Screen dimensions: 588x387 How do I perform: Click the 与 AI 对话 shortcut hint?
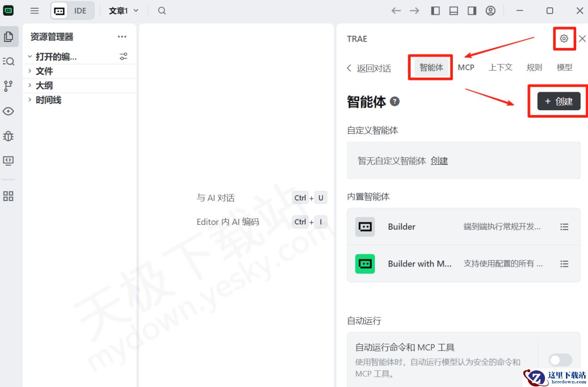[216, 198]
